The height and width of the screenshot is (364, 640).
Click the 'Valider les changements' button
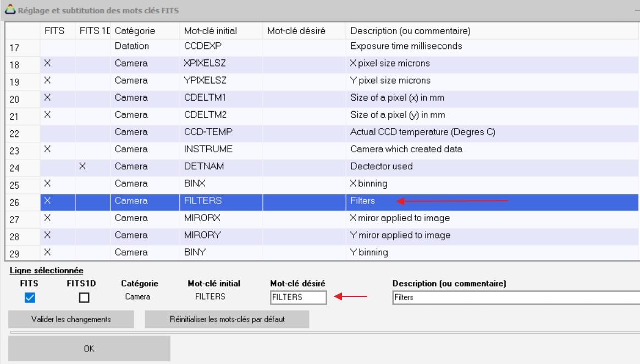(71, 319)
